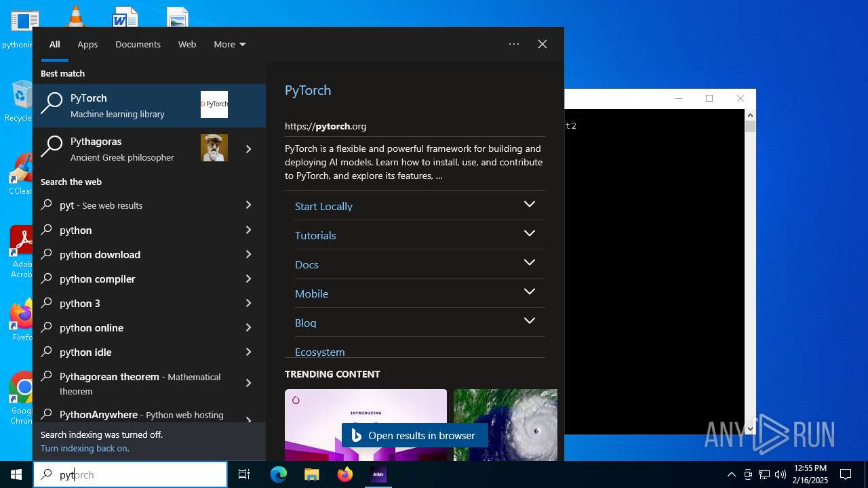
Task: Click the console window vertical scrollbar
Action: click(x=750, y=271)
